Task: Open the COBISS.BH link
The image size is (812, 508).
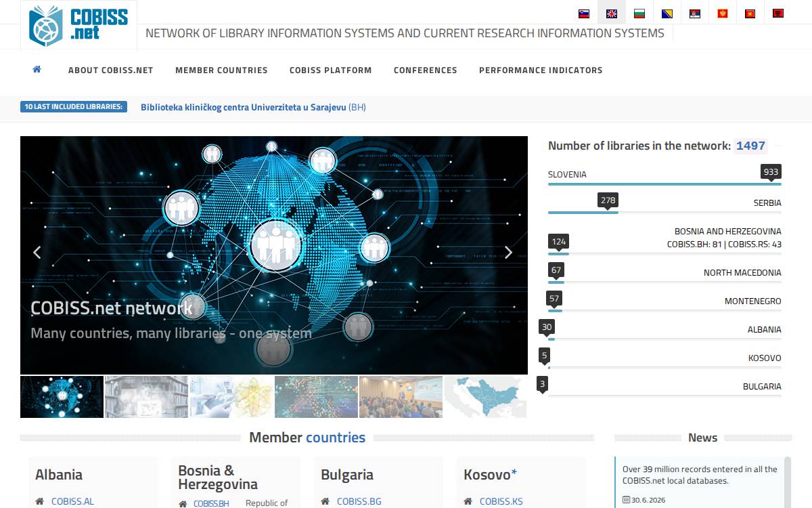Action: 211,503
